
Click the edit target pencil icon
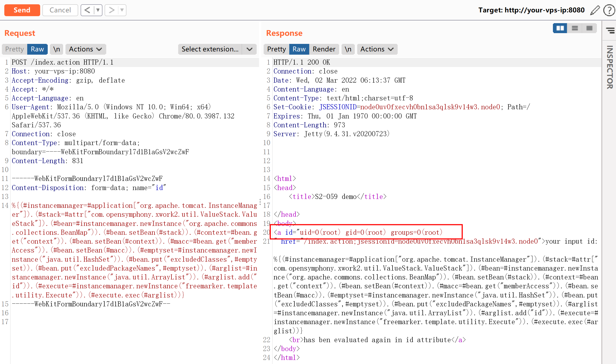(x=595, y=10)
